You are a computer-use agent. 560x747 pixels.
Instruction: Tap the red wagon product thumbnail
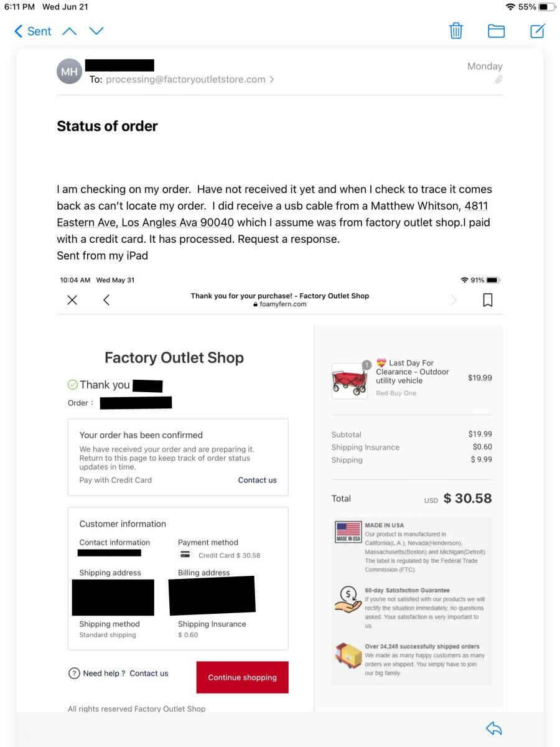click(350, 380)
